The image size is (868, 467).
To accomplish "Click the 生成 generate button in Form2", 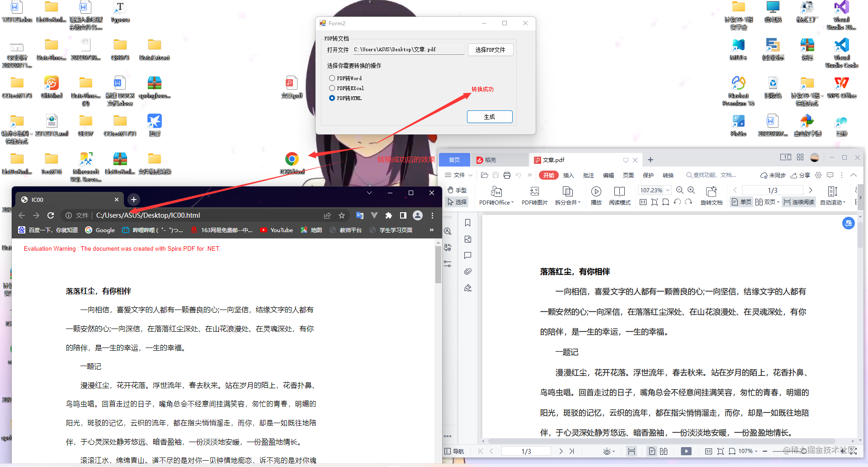I will click(490, 117).
